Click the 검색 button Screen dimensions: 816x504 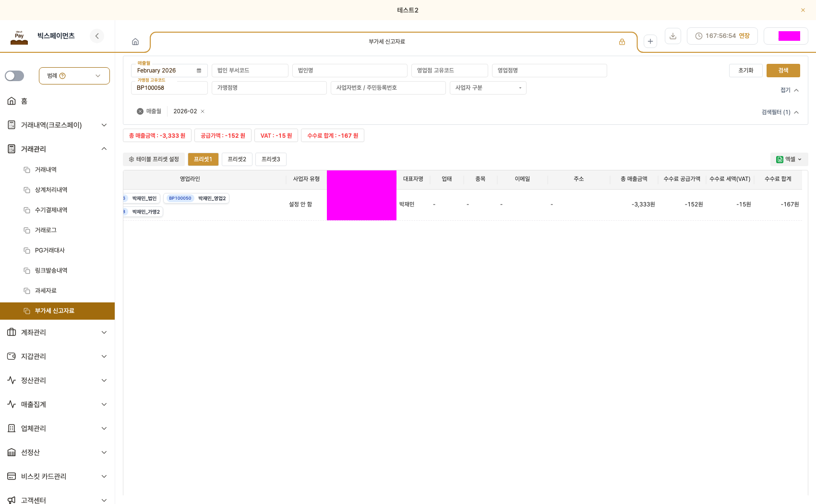click(783, 71)
